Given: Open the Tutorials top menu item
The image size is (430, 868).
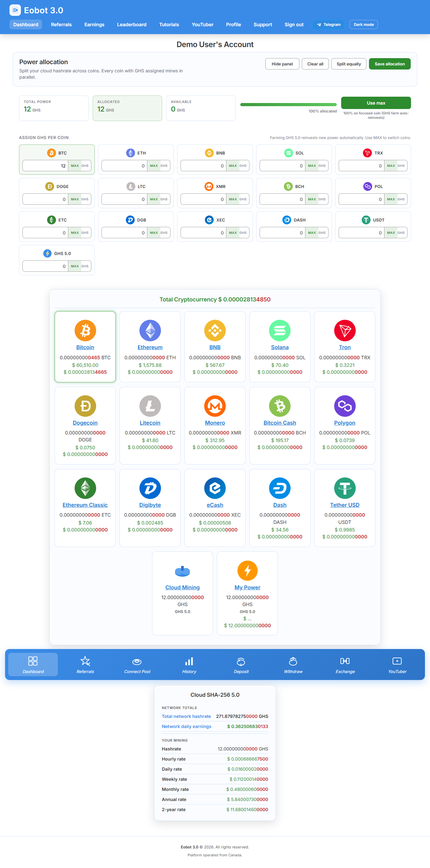Looking at the screenshot, I should (x=169, y=25).
